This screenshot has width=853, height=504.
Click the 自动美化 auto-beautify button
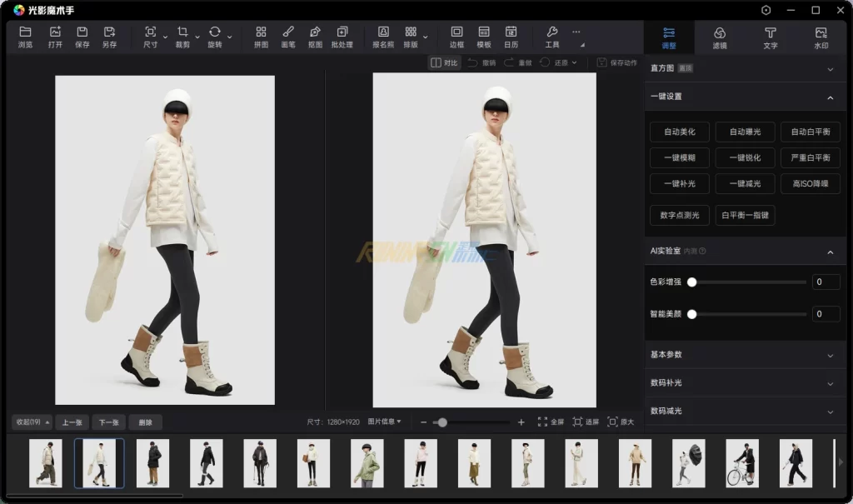(679, 132)
